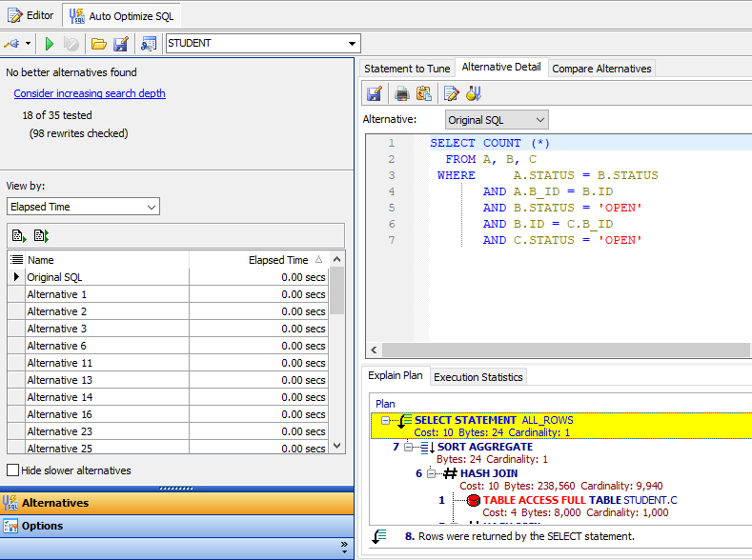The image size is (752, 560).
Task: Collapse the HASH JOIN plan node
Action: pos(431,473)
